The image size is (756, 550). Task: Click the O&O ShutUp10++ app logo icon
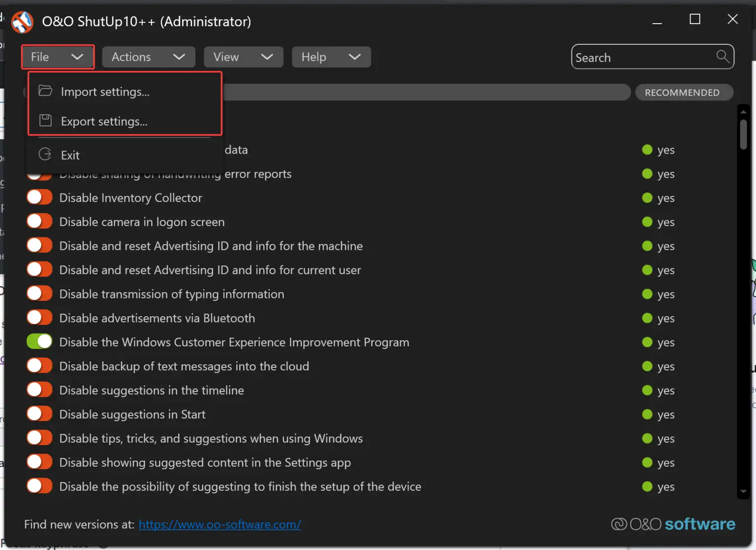pyautogui.click(x=22, y=22)
